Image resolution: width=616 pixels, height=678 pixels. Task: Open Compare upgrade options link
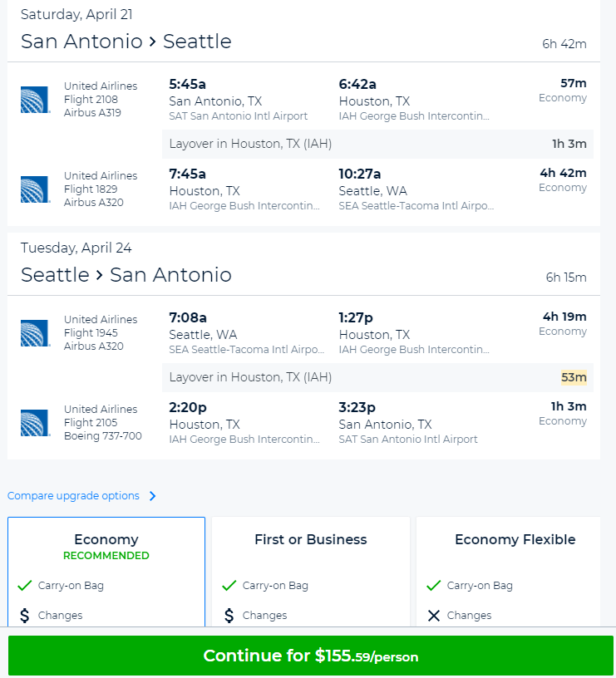point(73,495)
